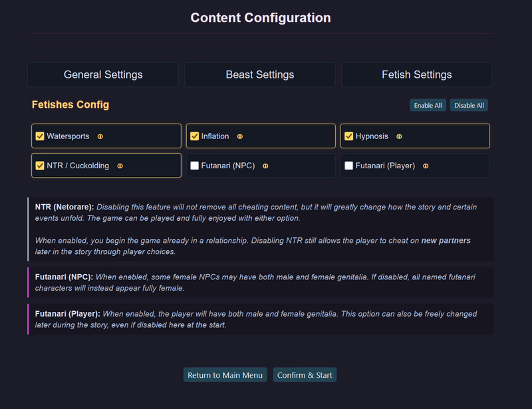Open the Beast Settings tab
The height and width of the screenshot is (409, 532).
(260, 74)
